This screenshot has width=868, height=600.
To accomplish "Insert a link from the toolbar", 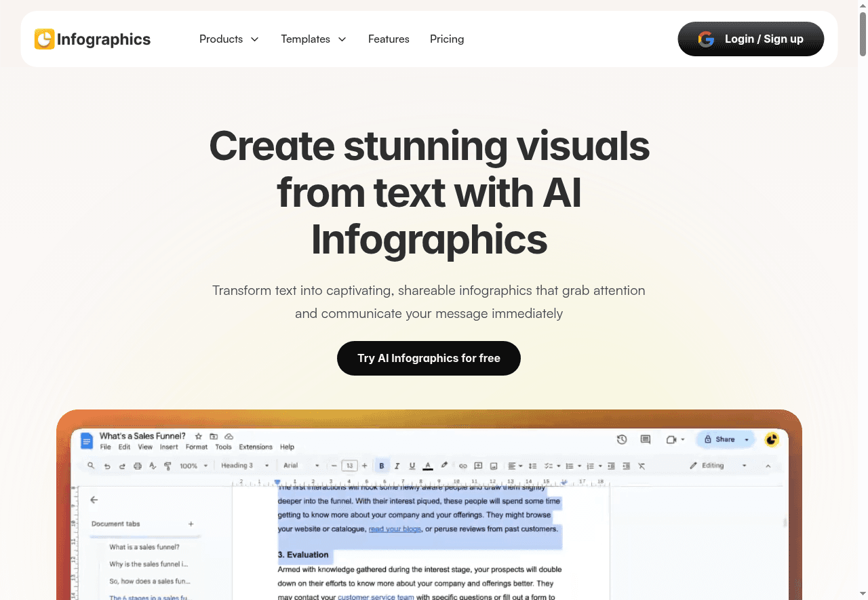I will click(462, 466).
